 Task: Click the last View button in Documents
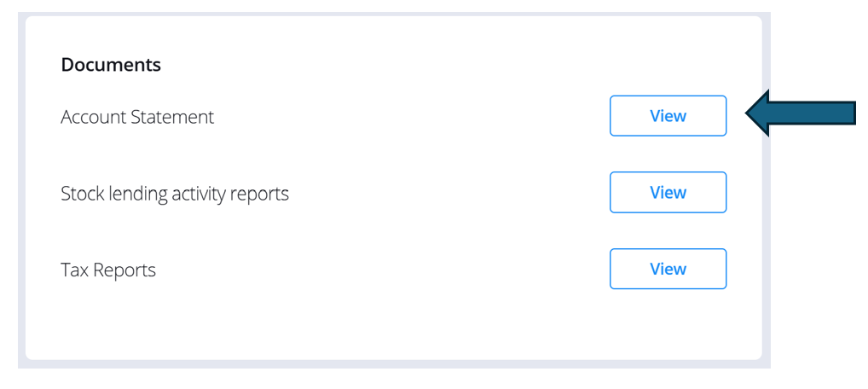tap(668, 270)
